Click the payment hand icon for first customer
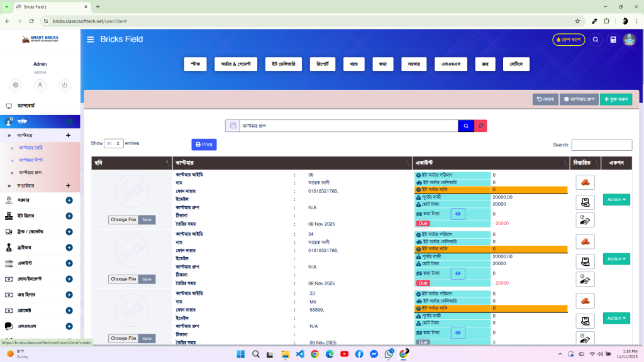Viewport: 644px width, 362px height. [585, 200]
